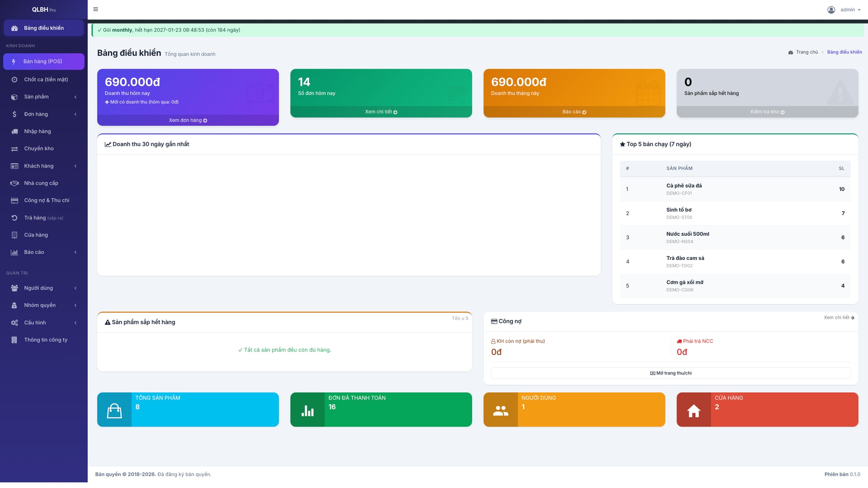Viewport: 868px width, 488px height.
Task: Expand the Cấu hình sidebar submenu
Action: tap(44, 323)
